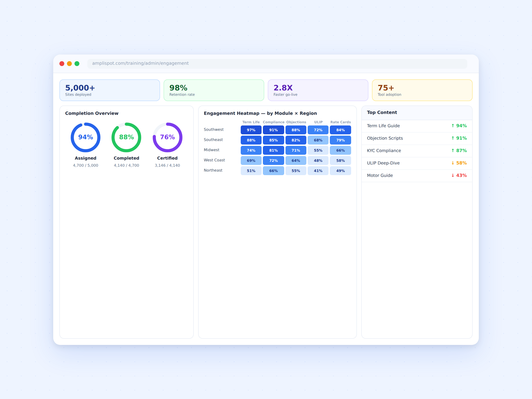Click Southwest Term Life cell 97%
The width and height of the screenshot is (532, 399).
coord(251,130)
